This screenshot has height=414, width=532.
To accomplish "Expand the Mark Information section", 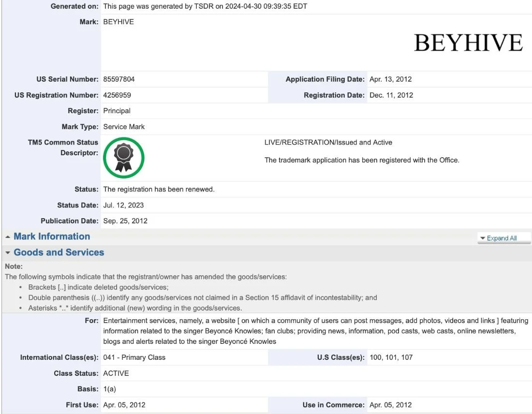I will [x=8, y=237].
